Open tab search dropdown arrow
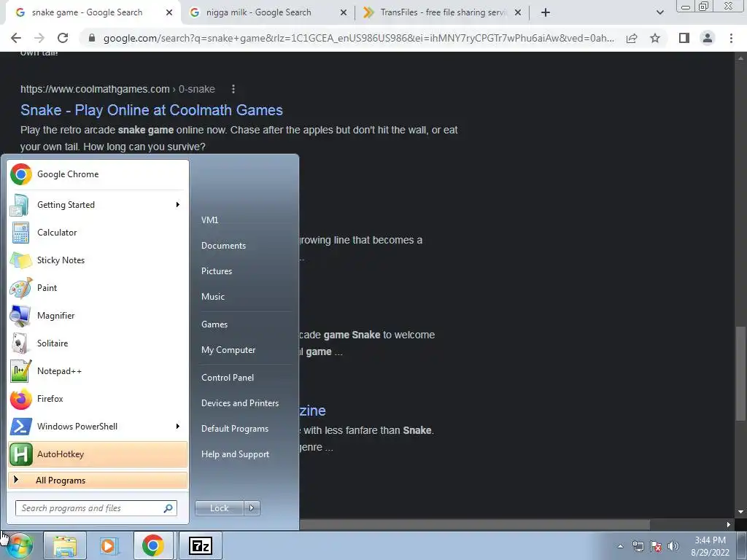This screenshot has height=560, width=747. 659,12
